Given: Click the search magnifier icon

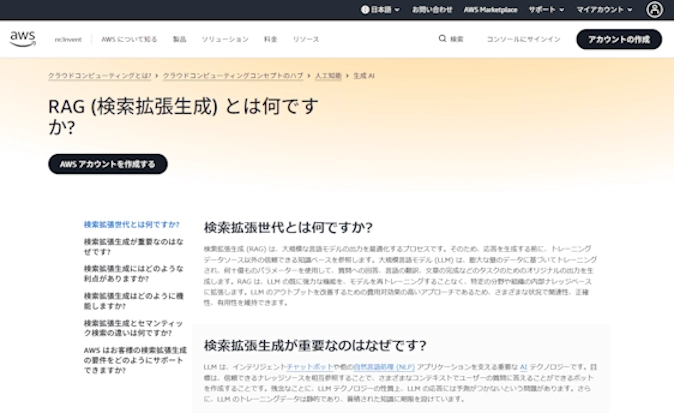Looking at the screenshot, I should click(442, 39).
